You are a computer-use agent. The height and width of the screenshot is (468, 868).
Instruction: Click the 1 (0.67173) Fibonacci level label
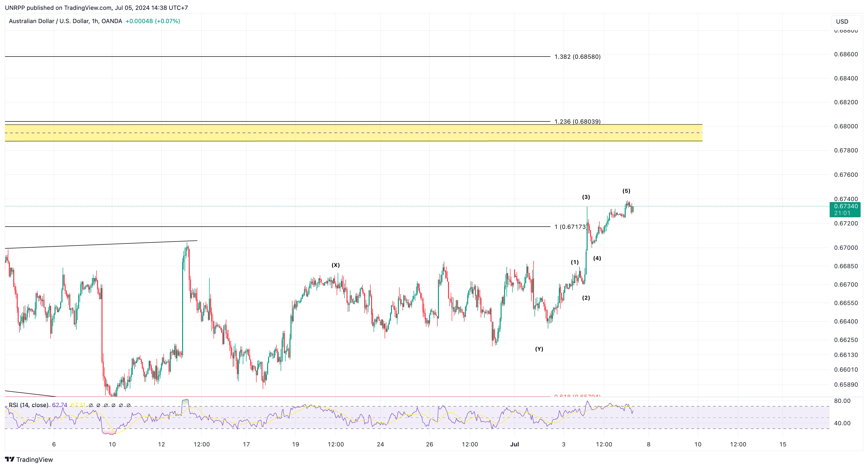[570, 227]
